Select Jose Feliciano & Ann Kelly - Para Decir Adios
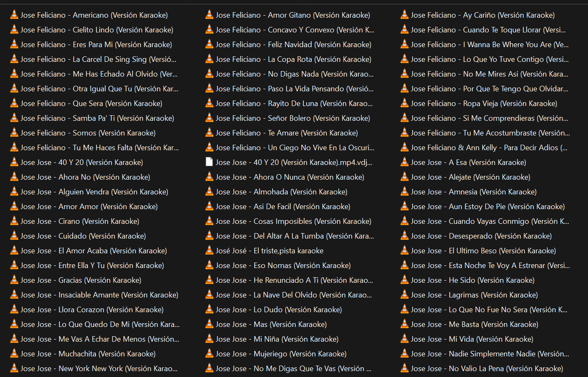The image size is (588, 377). [489, 148]
